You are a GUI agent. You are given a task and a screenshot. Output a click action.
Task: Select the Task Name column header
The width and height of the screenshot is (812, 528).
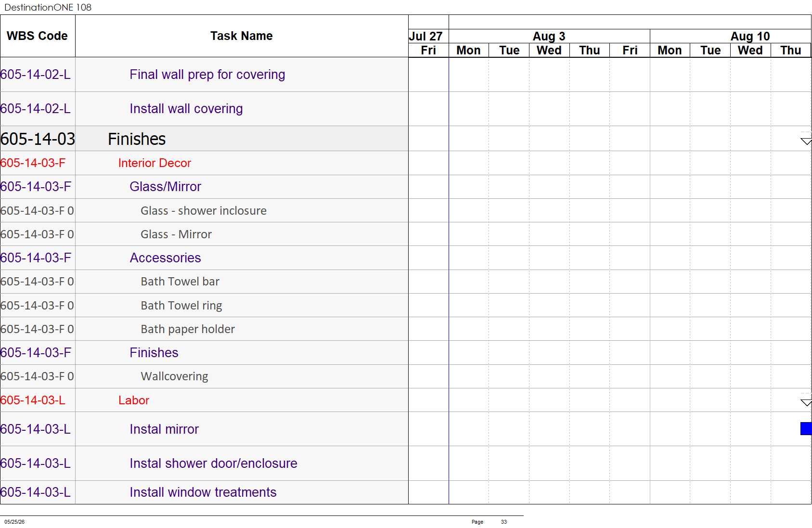click(242, 36)
